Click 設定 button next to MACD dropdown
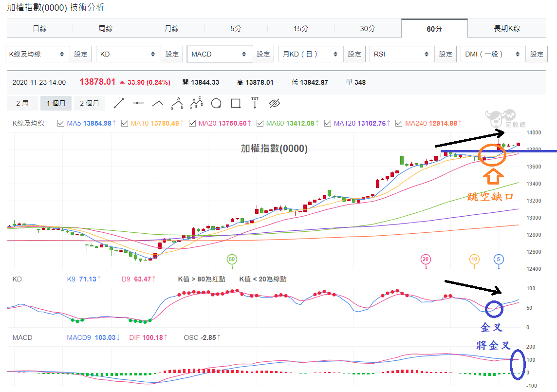 click(263, 54)
